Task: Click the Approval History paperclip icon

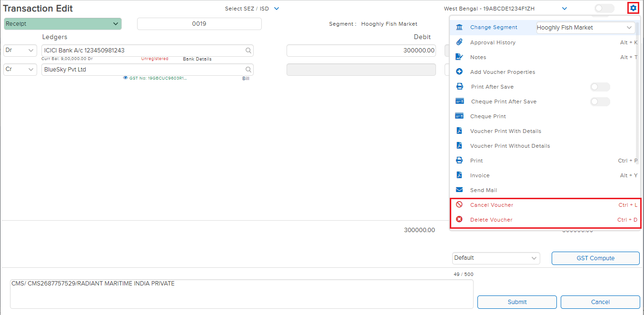Action: [x=459, y=42]
